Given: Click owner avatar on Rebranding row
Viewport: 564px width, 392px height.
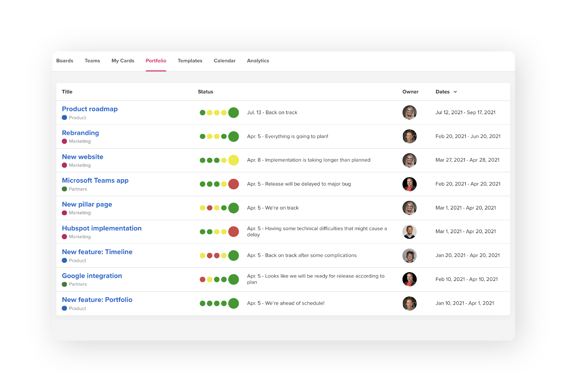Looking at the screenshot, I should click(x=409, y=136).
